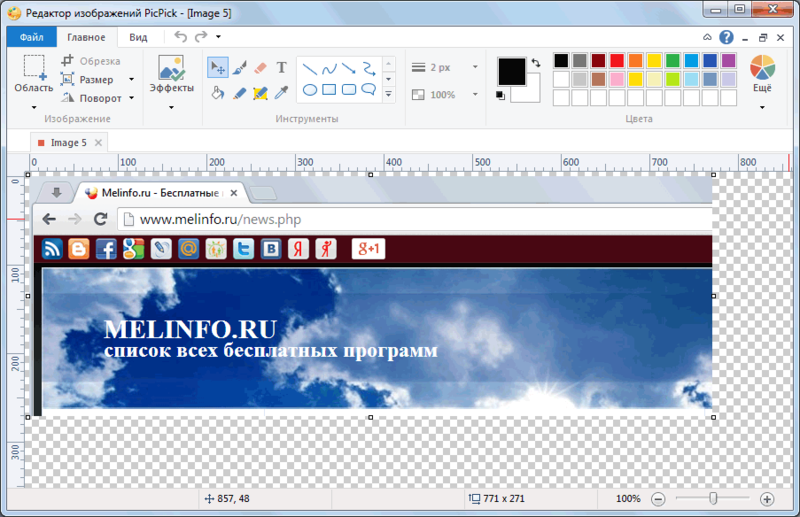Pick the purple color swatch

tap(729, 60)
